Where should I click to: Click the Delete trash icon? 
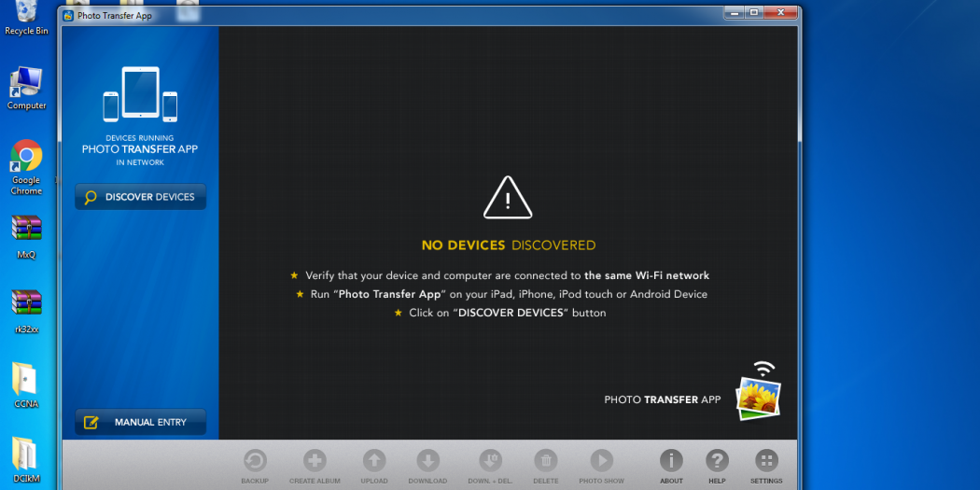click(x=546, y=461)
